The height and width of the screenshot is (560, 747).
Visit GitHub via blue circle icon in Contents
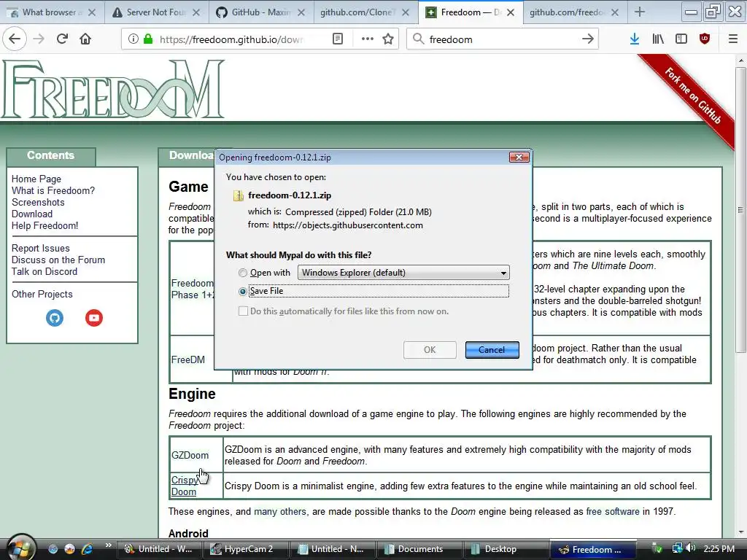click(55, 318)
